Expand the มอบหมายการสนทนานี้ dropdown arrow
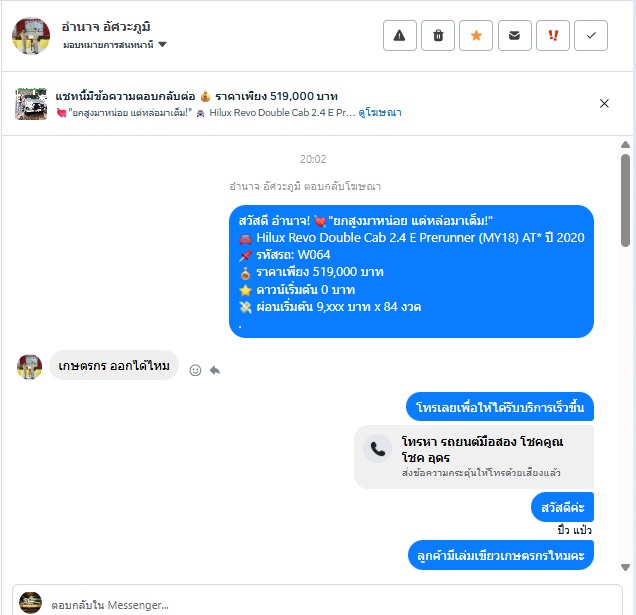Image resolution: width=636 pixels, height=615 pixels. 162,44
